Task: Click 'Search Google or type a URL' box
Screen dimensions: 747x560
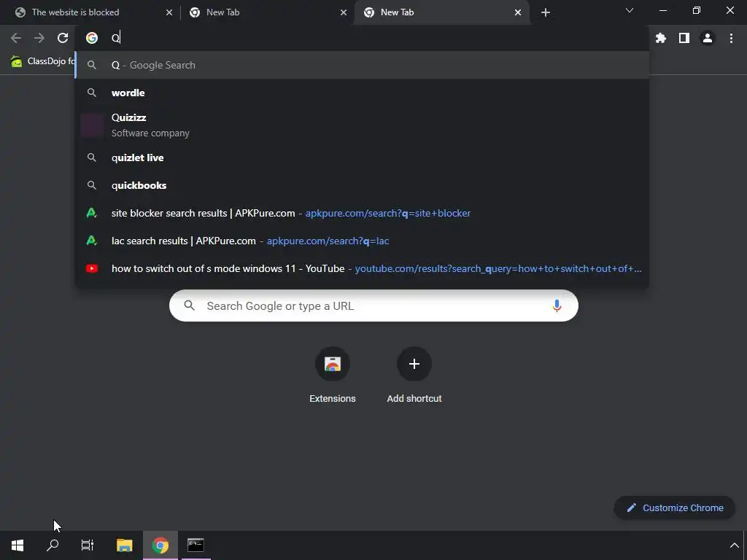Action: (373, 306)
